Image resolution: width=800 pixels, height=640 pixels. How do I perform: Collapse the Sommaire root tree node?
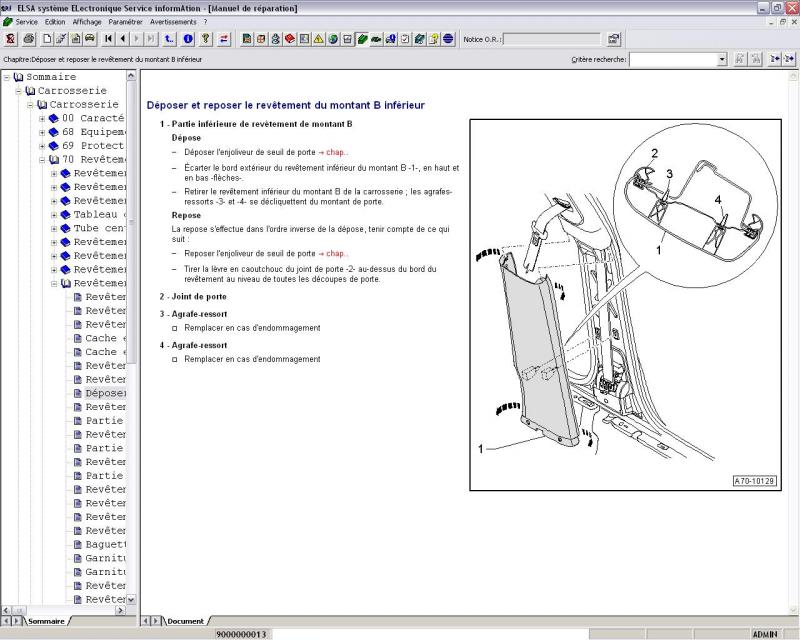tap(7, 77)
